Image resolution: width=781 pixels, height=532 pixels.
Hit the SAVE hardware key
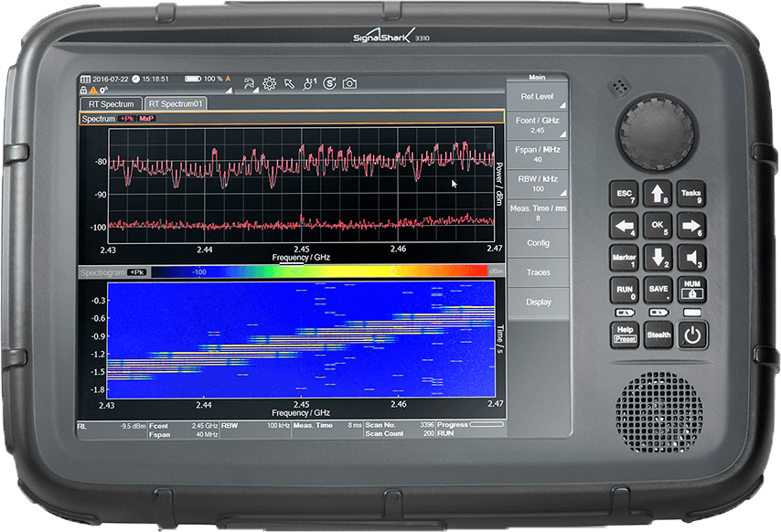coord(658,290)
